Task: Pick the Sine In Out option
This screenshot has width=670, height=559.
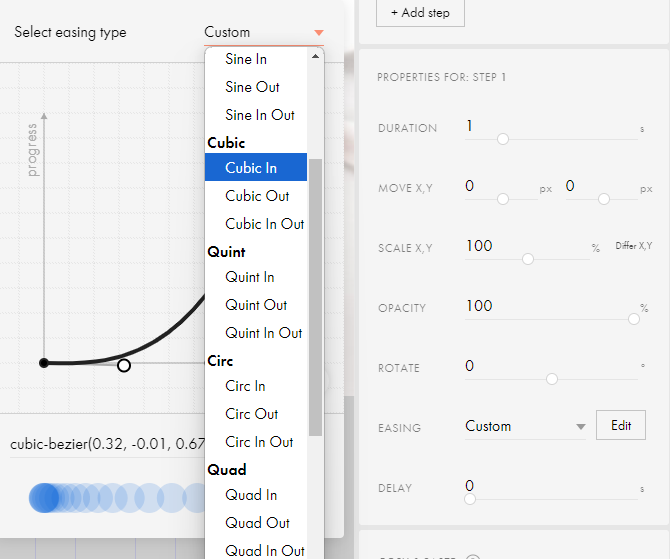Action: coord(256,115)
